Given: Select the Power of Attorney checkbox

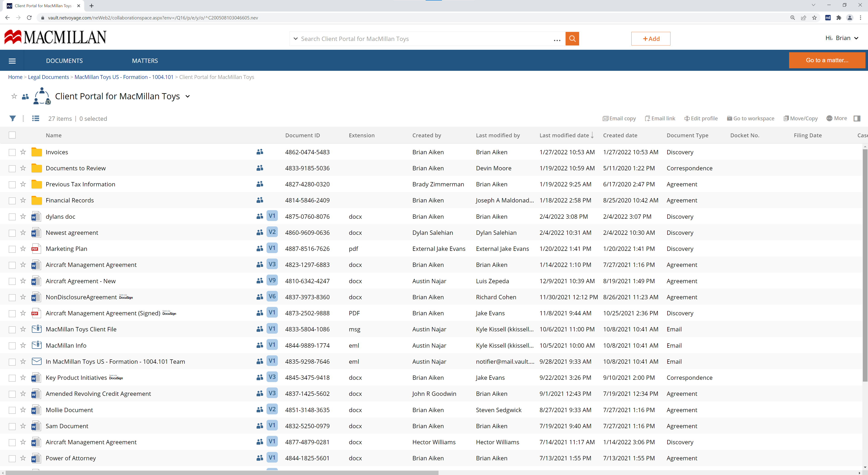Looking at the screenshot, I should point(12,458).
